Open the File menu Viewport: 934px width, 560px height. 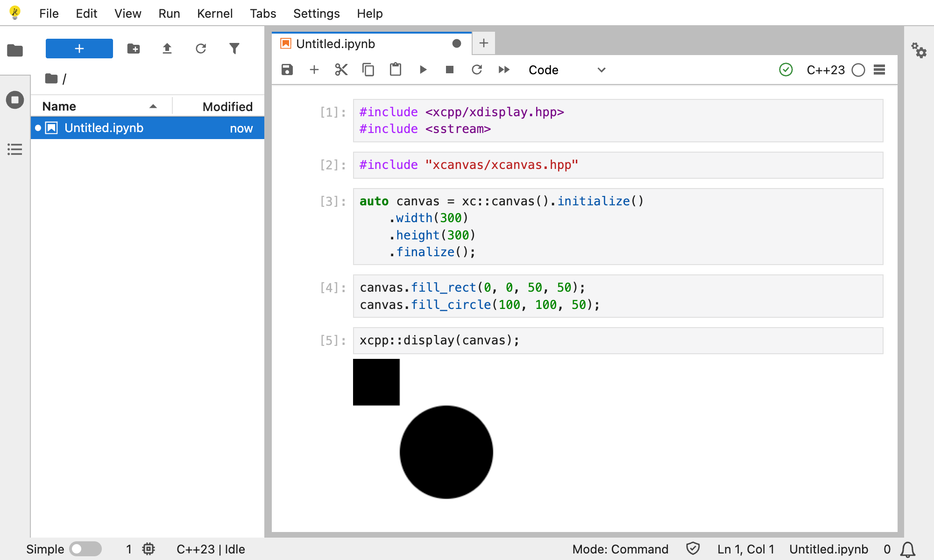coord(49,14)
